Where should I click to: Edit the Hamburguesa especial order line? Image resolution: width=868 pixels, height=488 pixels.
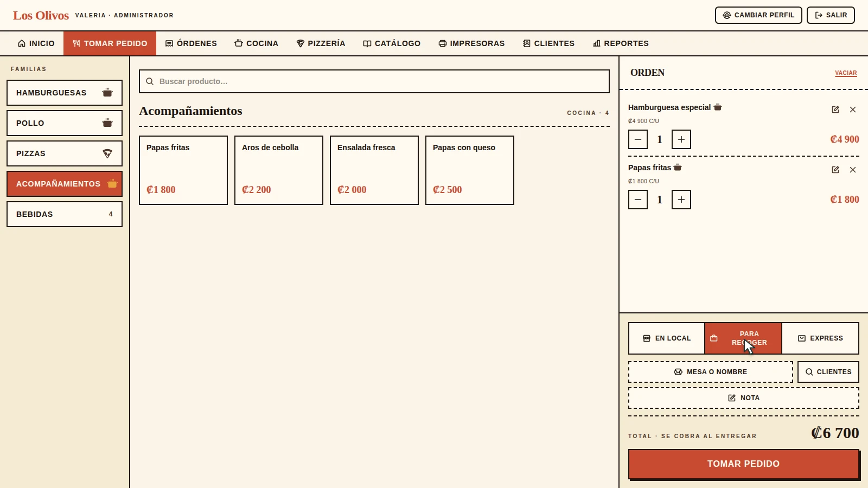pyautogui.click(x=835, y=110)
